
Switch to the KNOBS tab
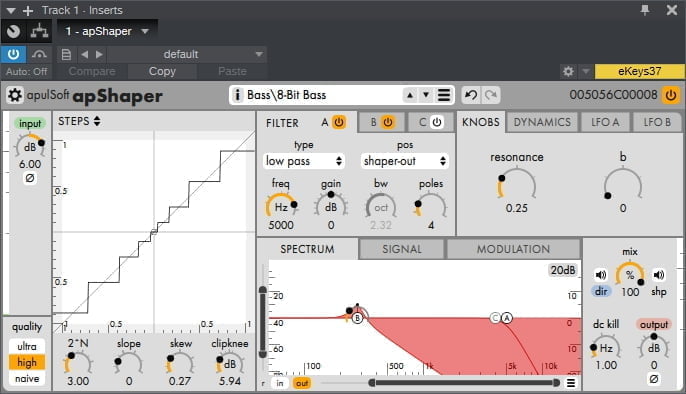(480, 122)
